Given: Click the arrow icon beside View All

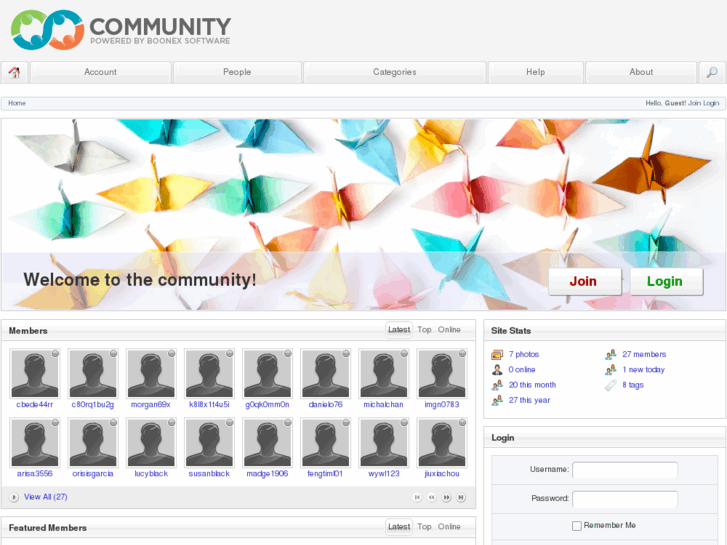Looking at the screenshot, I should point(14,497).
